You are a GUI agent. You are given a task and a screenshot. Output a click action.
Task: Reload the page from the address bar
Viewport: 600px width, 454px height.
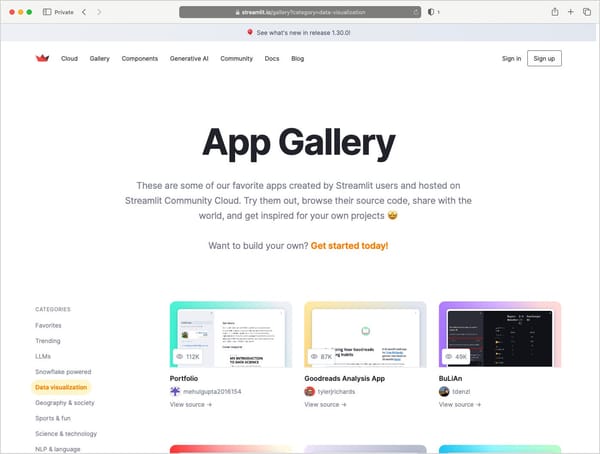click(x=416, y=12)
